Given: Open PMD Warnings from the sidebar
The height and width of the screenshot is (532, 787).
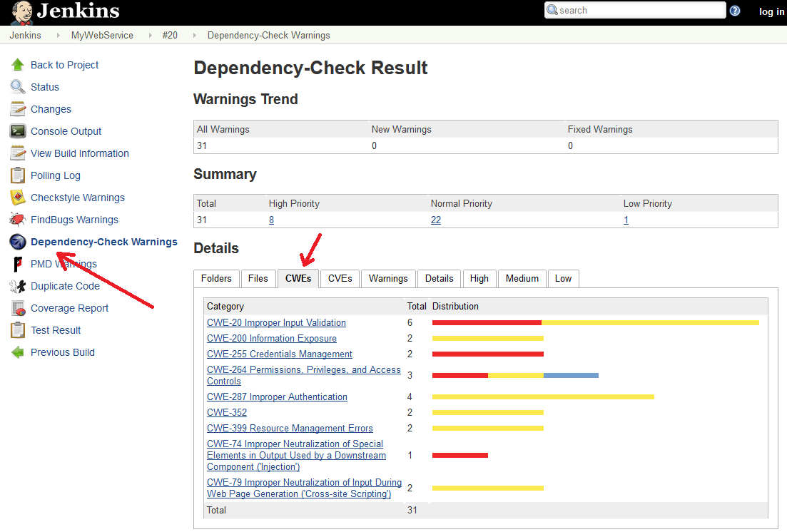Looking at the screenshot, I should tap(17, 263).
